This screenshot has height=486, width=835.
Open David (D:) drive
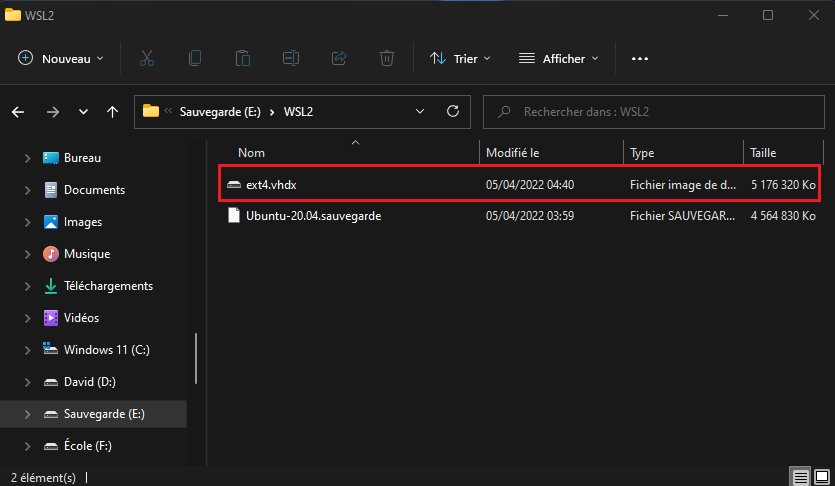click(x=89, y=382)
